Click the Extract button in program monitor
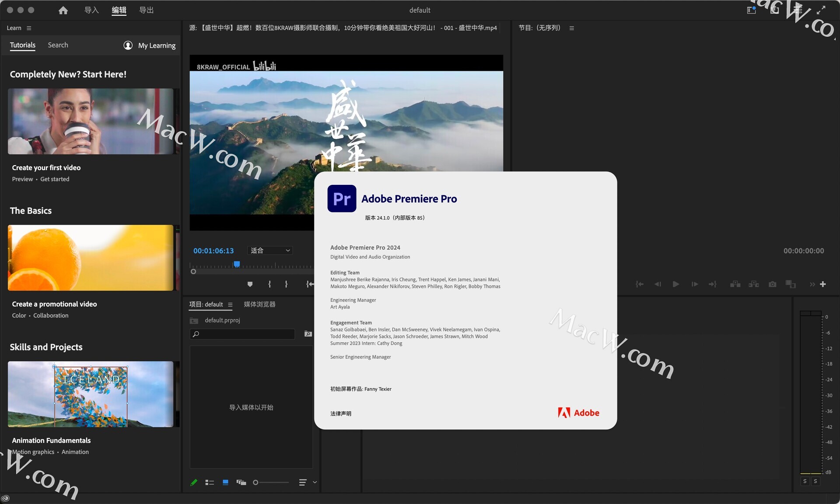Image resolution: width=840 pixels, height=504 pixels. click(x=754, y=284)
